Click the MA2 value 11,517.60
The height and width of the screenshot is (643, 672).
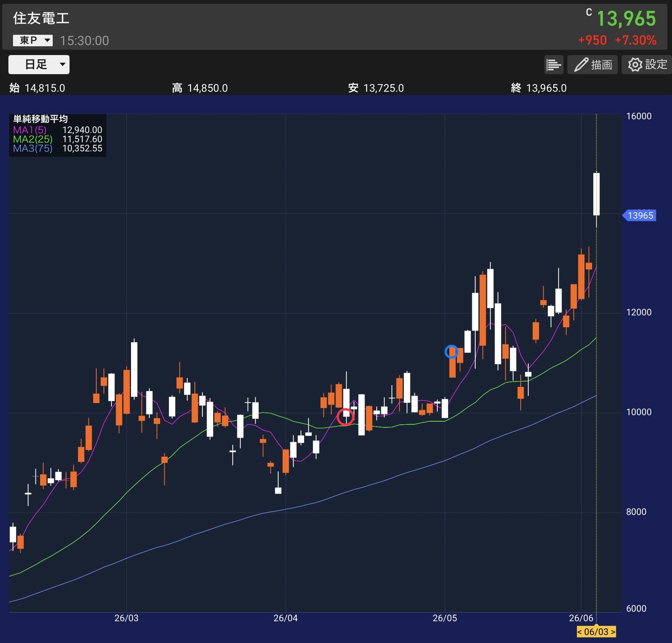[82, 139]
